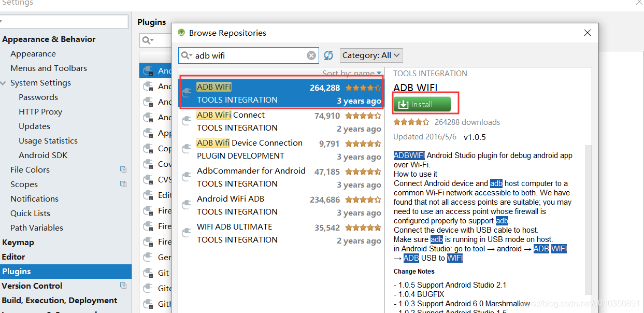The image size is (644, 313).
Task: Open the Editor settings section
Action: (x=13, y=257)
